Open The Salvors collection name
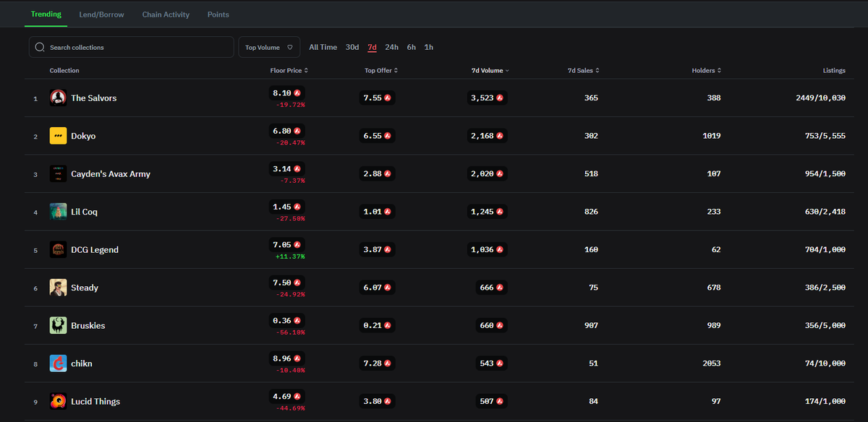The width and height of the screenshot is (868, 422). (x=93, y=98)
